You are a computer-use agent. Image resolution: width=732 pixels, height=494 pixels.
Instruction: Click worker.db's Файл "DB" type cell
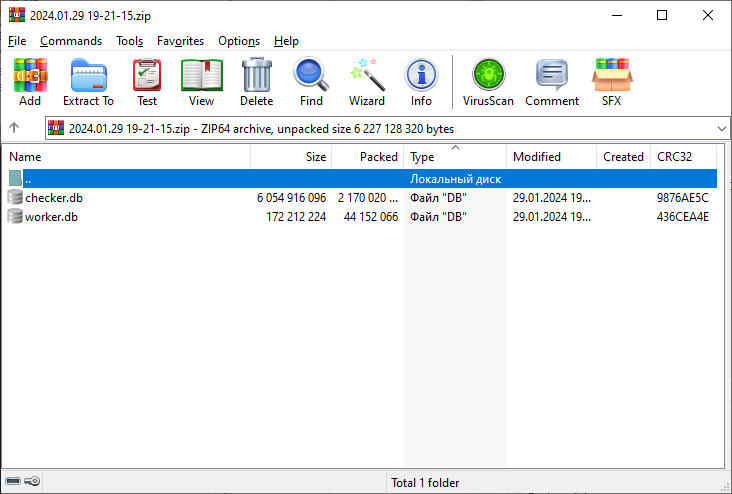tap(438, 217)
